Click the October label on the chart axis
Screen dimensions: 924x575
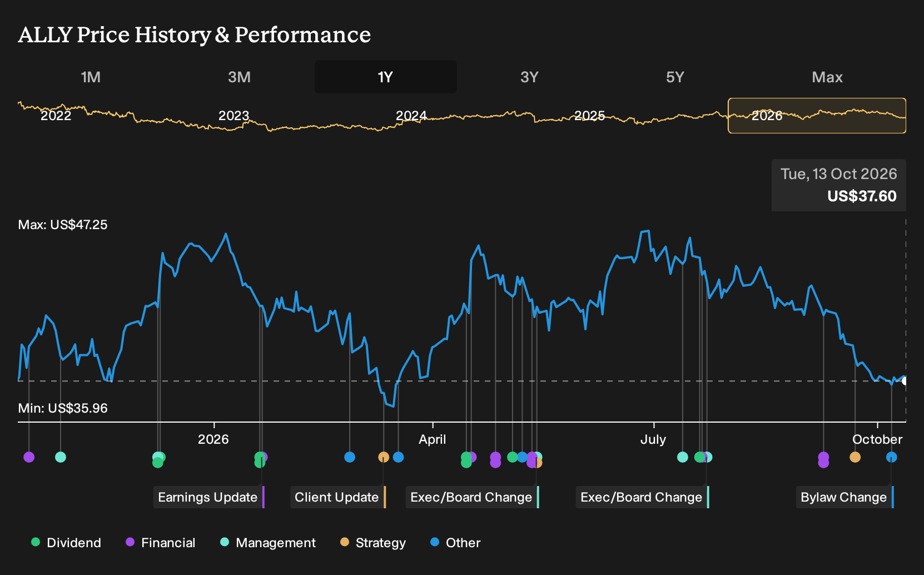pos(877,439)
